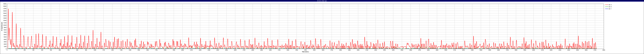Click the 6000 tick on the time axis

533,50
